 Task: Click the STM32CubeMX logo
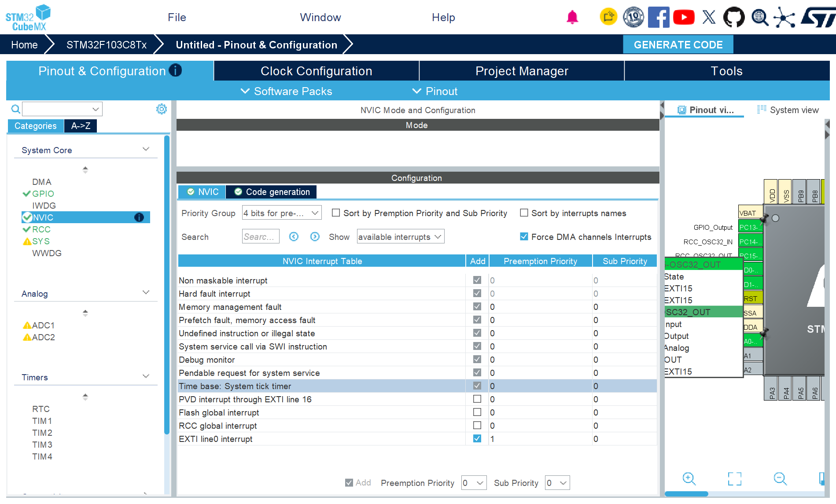click(x=28, y=17)
